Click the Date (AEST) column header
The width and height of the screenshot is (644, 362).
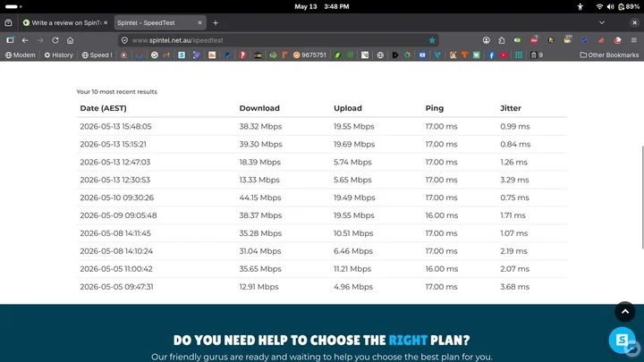point(103,108)
